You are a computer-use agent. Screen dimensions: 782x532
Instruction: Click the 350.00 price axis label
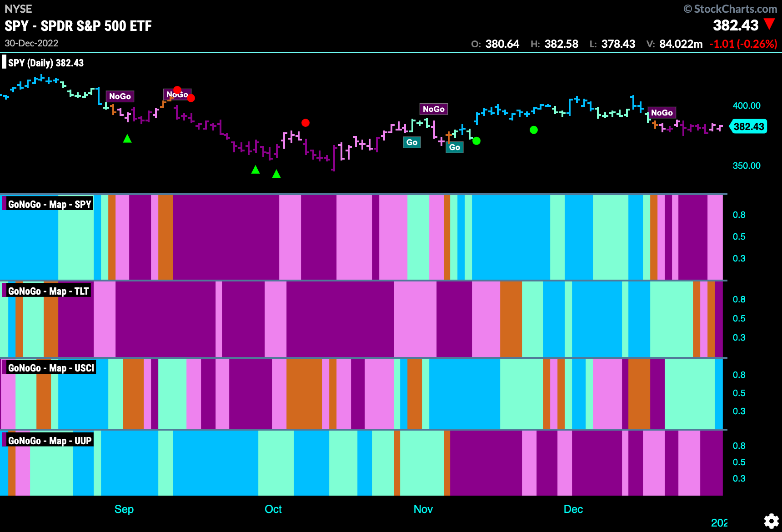click(x=747, y=166)
